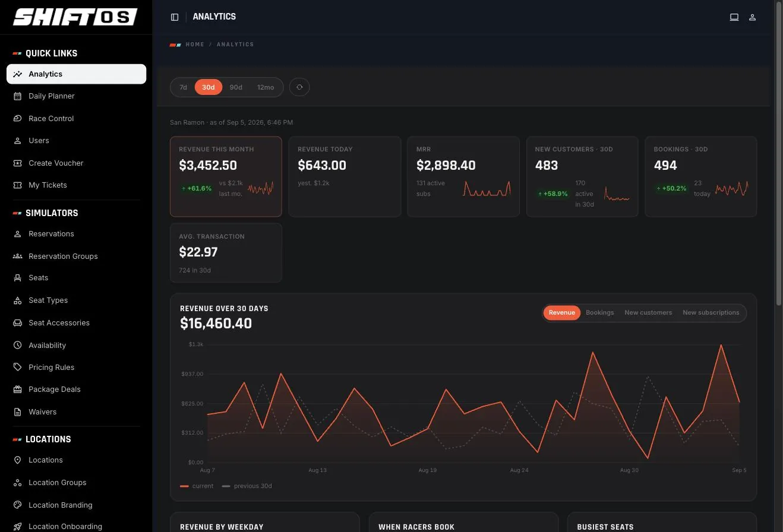The height and width of the screenshot is (532, 783).
Task: Go to Location Onboarding page
Action: [77, 526]
